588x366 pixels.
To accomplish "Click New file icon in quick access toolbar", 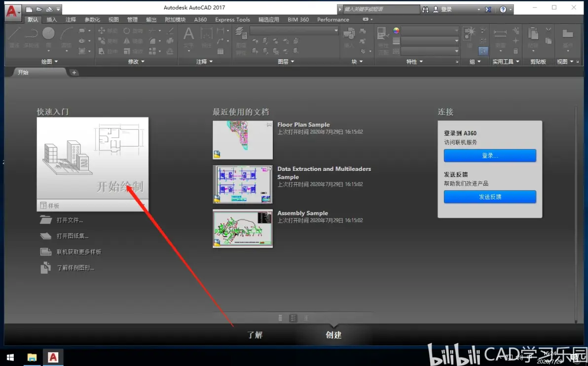I will point(29,9).
